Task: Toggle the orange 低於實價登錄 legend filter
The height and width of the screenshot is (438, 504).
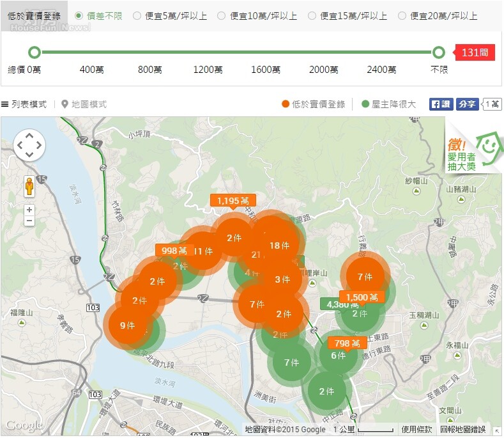Action: (x=314, y=104)
